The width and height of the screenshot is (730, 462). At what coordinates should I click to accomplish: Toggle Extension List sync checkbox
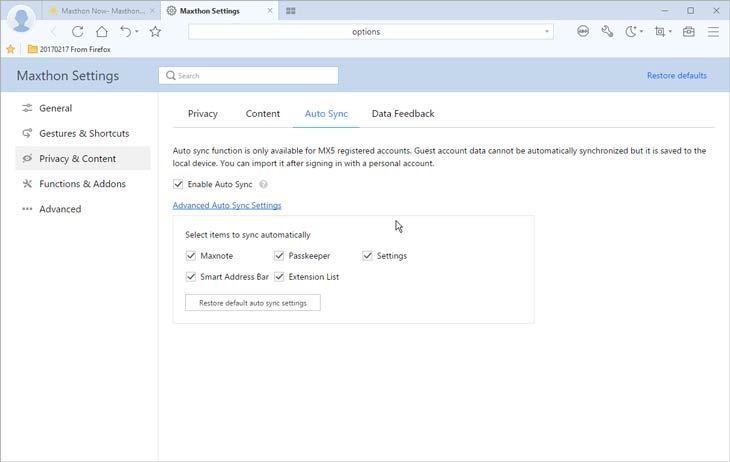[279, 277]
